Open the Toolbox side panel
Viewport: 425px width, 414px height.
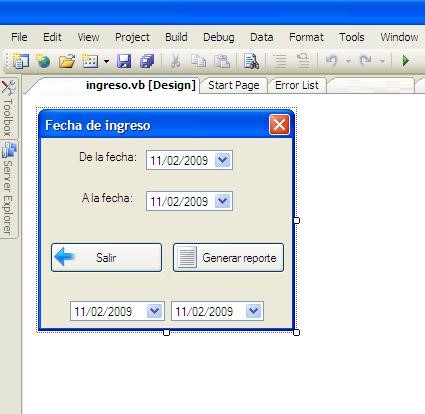click(x=8, y=108)
